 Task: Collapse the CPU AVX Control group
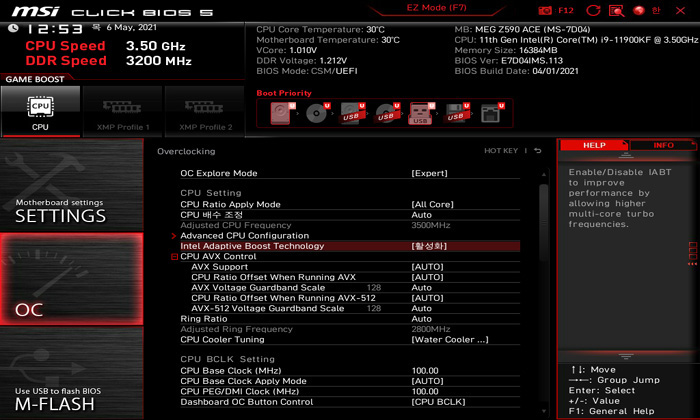(x=174, y=257)
